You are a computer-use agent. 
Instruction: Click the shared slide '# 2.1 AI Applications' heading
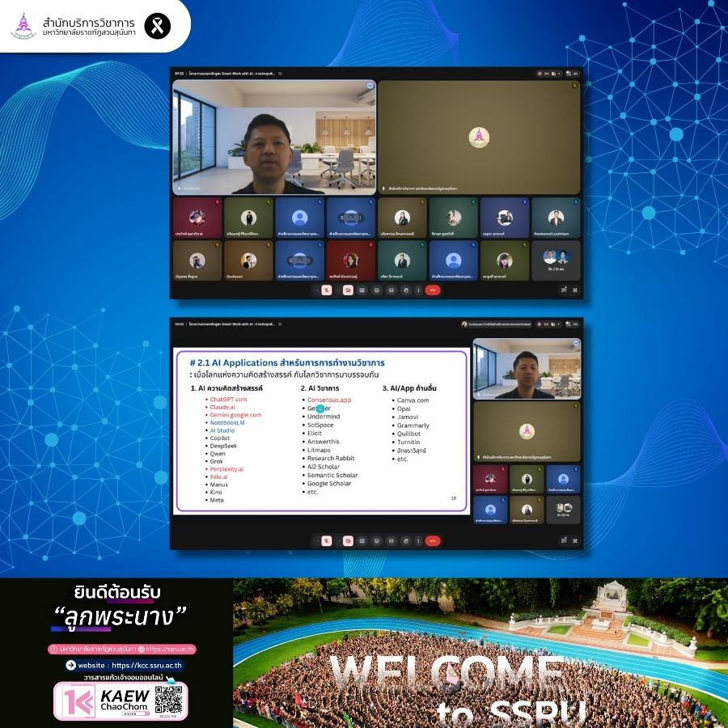coord(287,362)
